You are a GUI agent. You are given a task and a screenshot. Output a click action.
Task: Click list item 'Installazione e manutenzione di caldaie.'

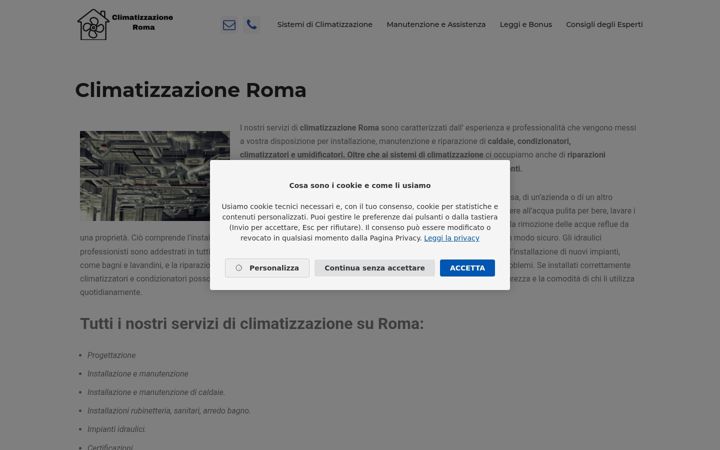click(x=156, y=392)
